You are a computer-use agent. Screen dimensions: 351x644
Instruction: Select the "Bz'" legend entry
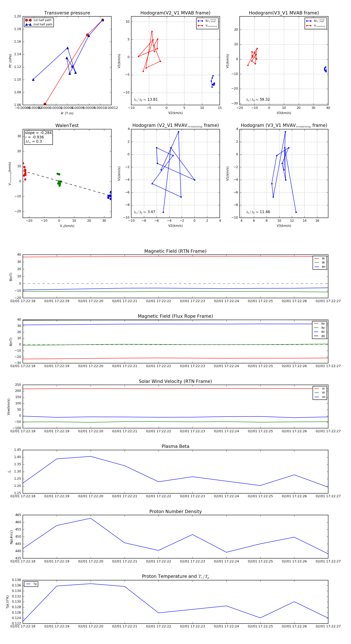(x=320, y=332)
